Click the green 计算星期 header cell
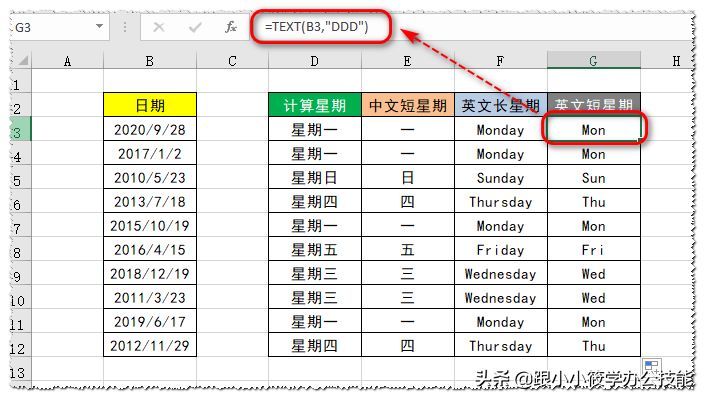 pos(315,105)
